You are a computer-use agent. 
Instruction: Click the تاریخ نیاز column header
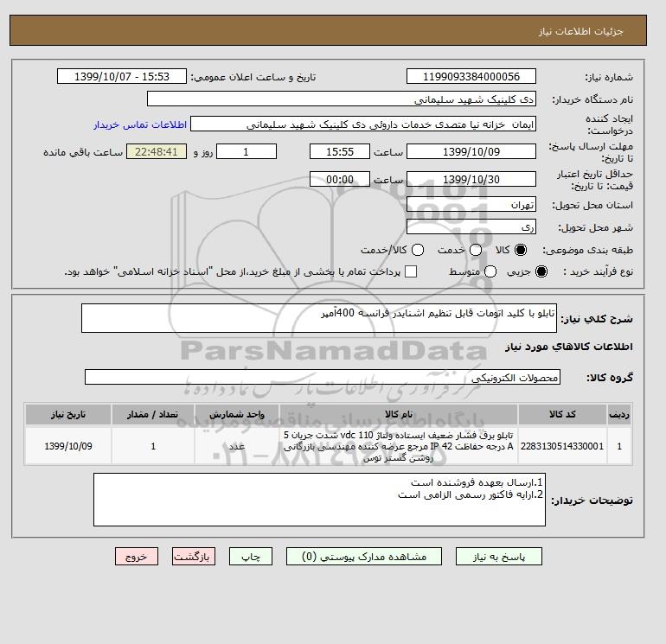pos(68,414)
